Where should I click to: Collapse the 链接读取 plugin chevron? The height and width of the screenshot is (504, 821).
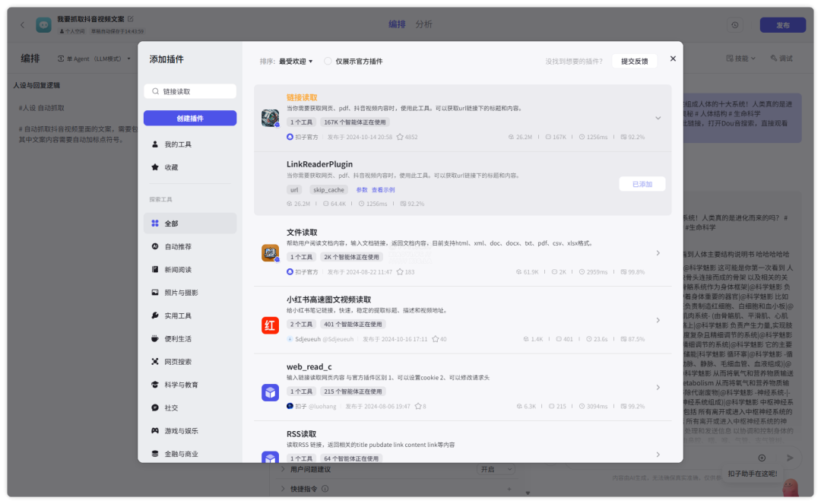pos(658,119)
